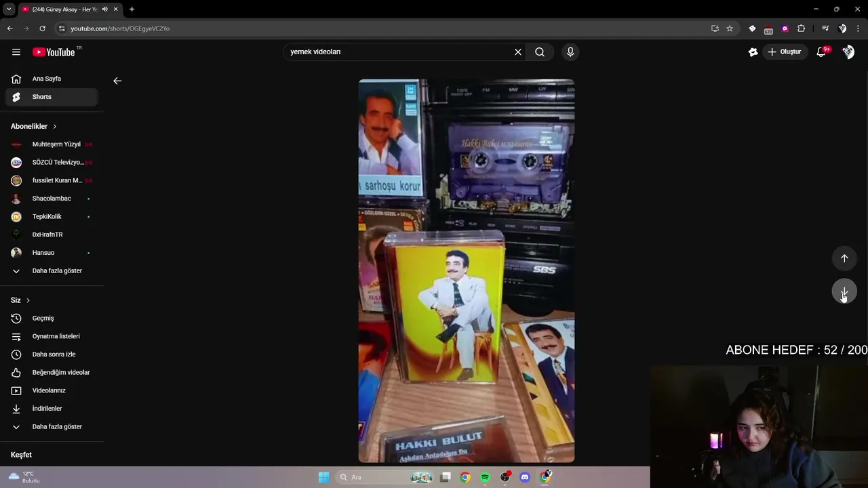Viewport: 868px width, 488px height.
Task: Expand Daha fazla göster under Siz
Action: pos(52,427)
